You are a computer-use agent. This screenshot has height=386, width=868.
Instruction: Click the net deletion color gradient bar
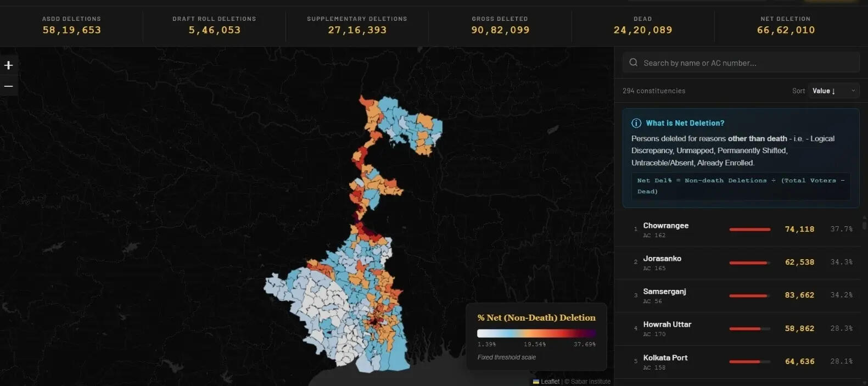click(x=536, y=333)
